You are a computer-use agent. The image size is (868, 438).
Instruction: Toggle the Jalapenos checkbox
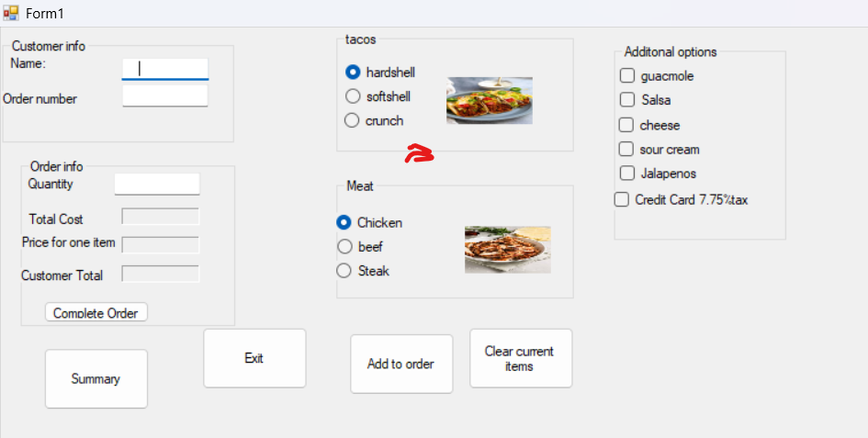tap(627, 173)
